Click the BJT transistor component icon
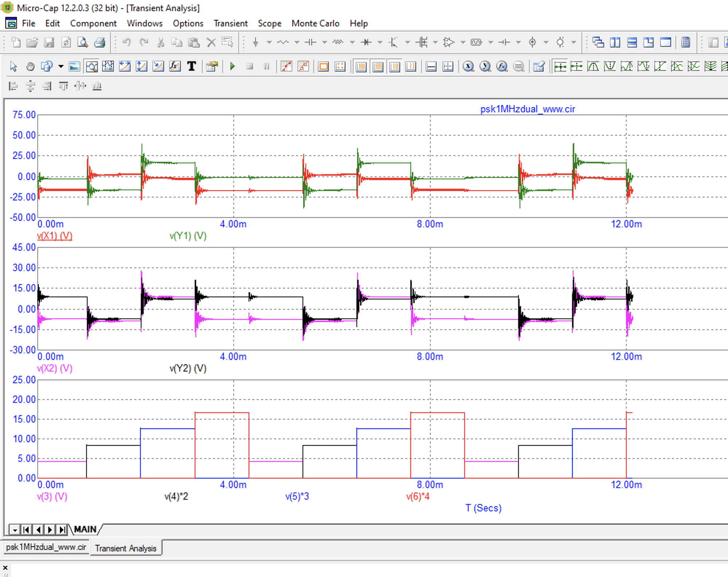The height and width of the screenshot is (577, 728). click(394, 43)
